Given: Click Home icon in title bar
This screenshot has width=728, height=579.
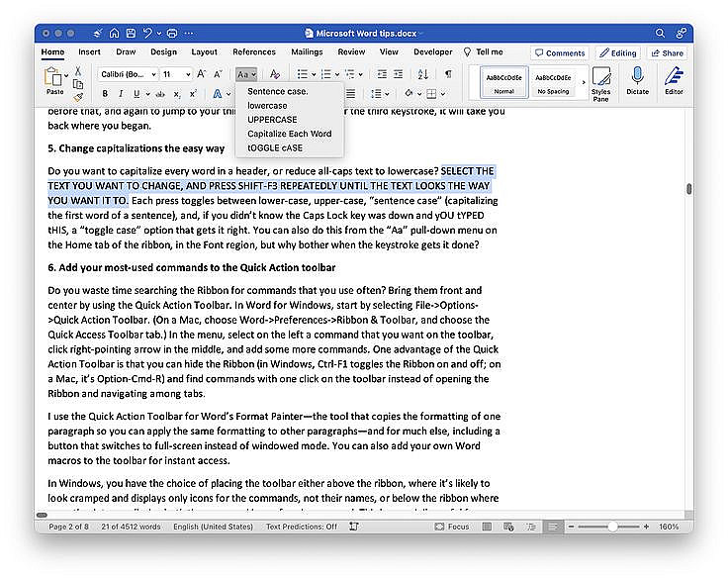Looking at the screenshot, I should [x=114, y=33].
